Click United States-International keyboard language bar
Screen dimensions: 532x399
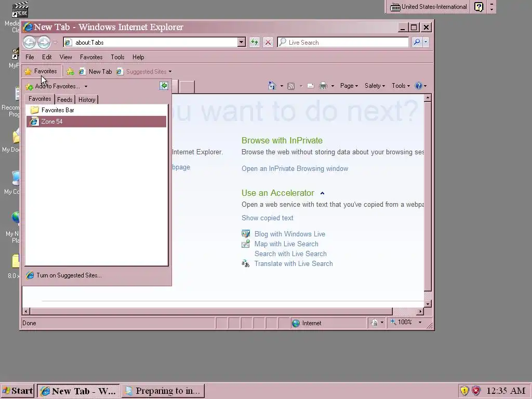pos(428,7)
